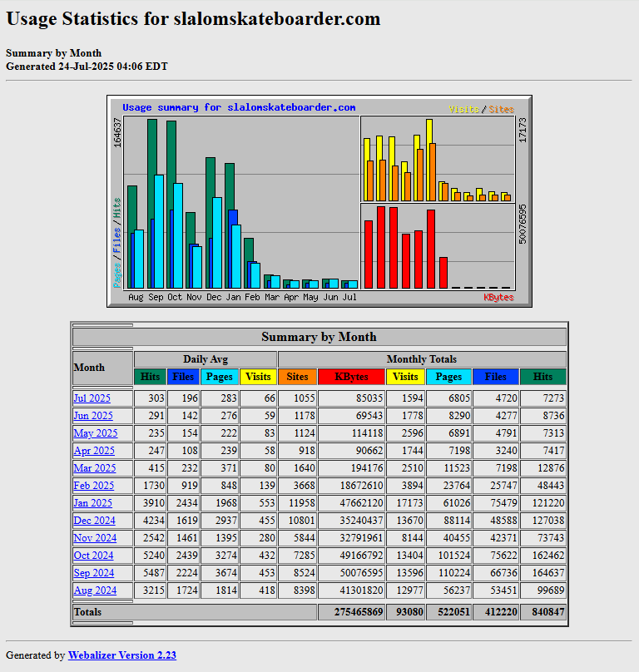Click the usage summary bar chart image
Image resolution: width=639 pixels, height=672 pixels.
click(x=319, y=201)
